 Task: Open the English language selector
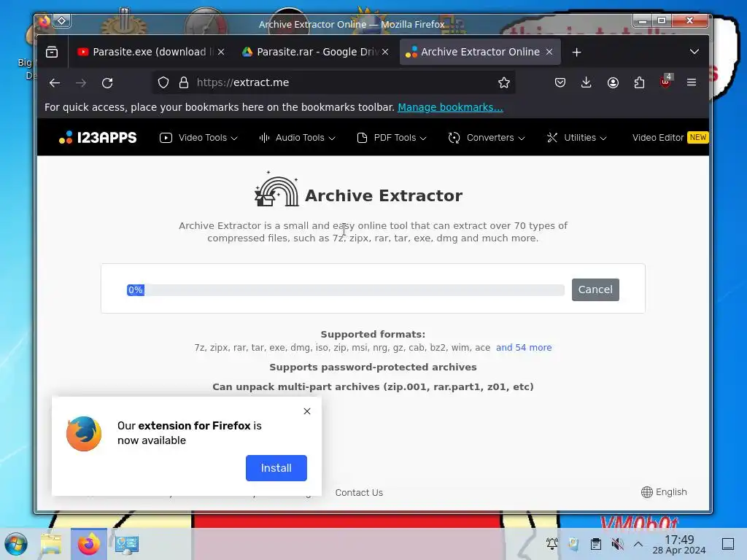(664, 492)
